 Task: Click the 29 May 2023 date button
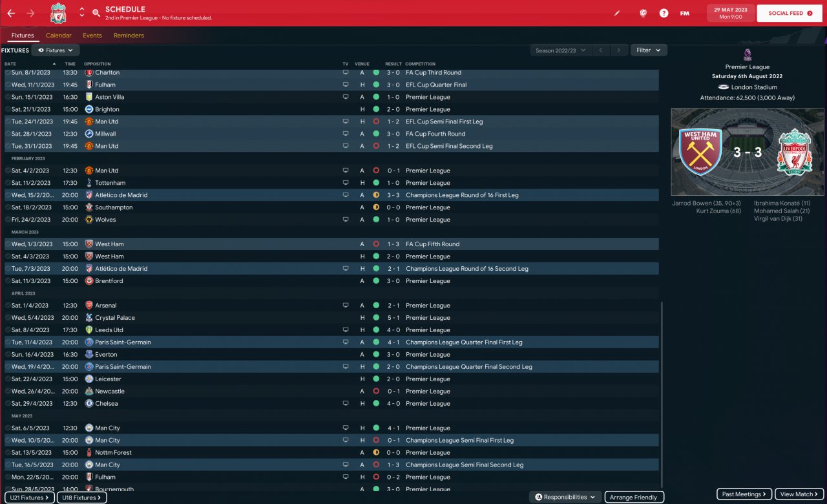731,13
